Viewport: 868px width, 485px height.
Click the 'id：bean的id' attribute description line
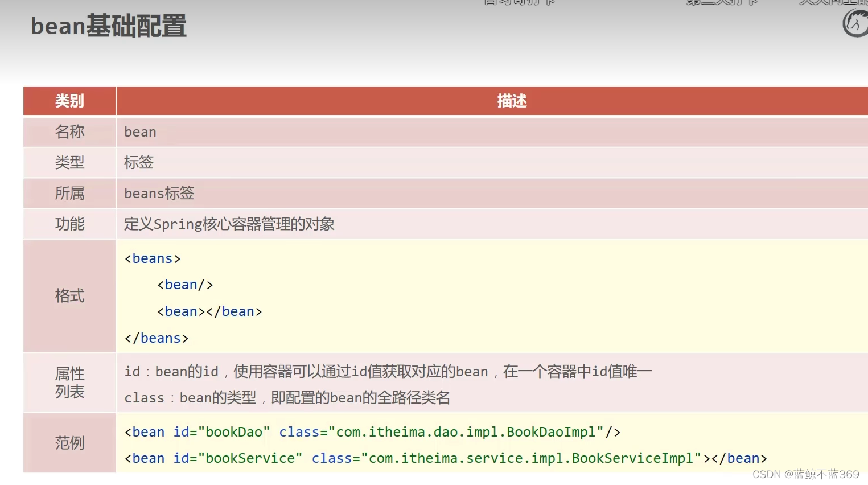pos(388,372)
